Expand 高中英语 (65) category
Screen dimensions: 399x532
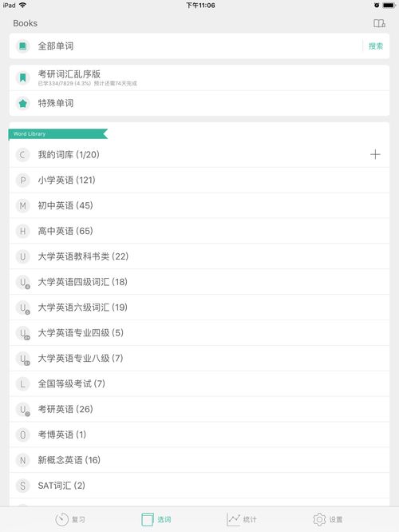pyautogui.click(x=199, y=231)
